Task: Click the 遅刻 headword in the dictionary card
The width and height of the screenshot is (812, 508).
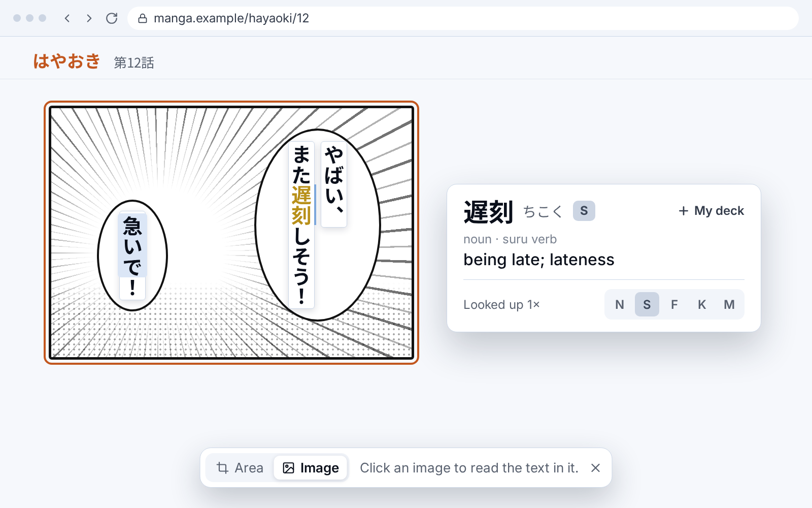Action: tap(488, 212)
